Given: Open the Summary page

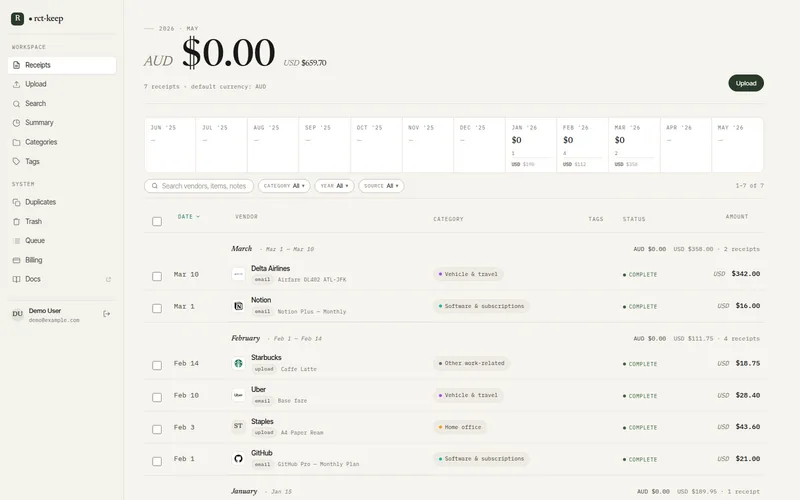Looking at the screenshot, I should pyautogui.click(x=62, y=123).
